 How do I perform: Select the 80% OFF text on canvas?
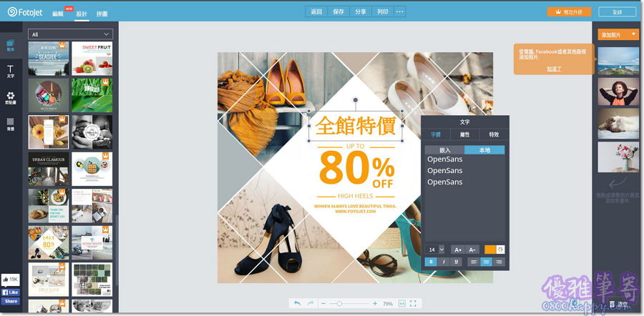point(356,169)
